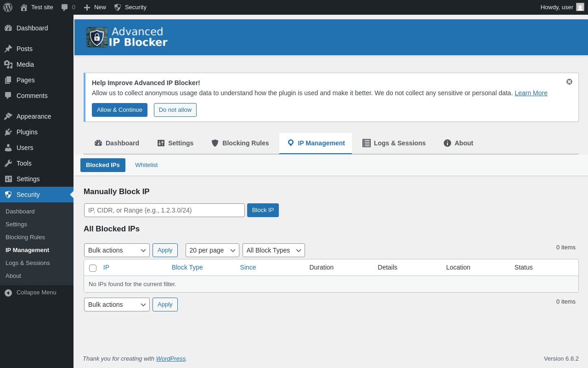Click the Collapse Menu arrow icon
The image size is (588, 368).
(8, 293)
